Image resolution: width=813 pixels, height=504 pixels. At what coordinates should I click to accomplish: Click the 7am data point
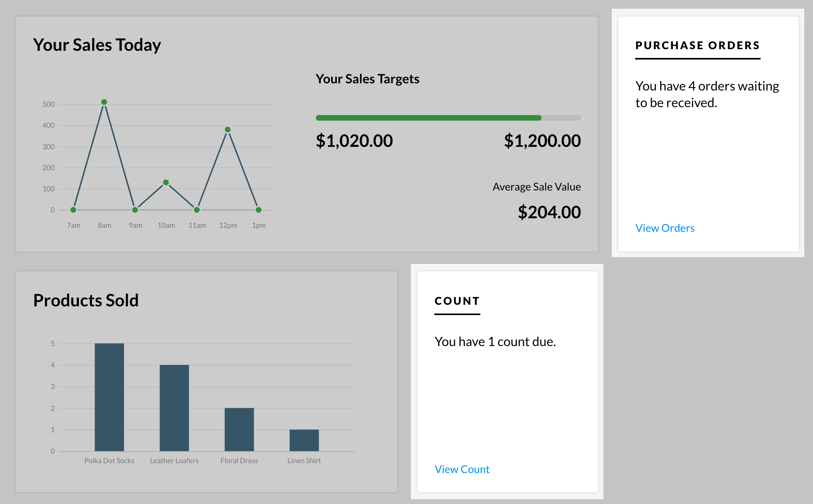[73, 210]
